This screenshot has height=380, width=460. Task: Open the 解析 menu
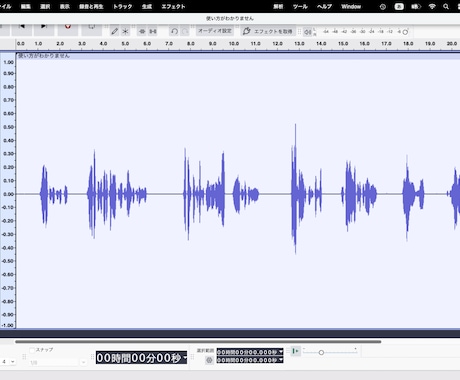pyautogui.click(x=279, y=6)
